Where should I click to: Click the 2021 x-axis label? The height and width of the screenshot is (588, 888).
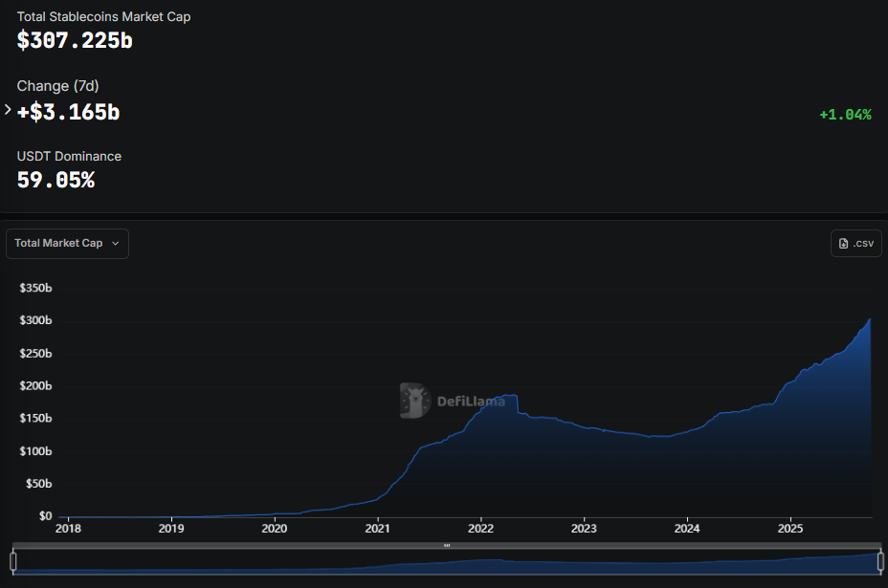tap(378, 529)
